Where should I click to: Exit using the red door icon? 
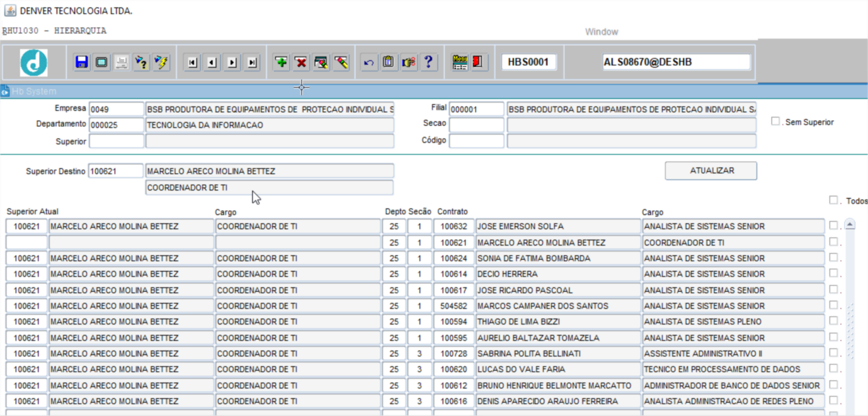click(x=479, y=62)
